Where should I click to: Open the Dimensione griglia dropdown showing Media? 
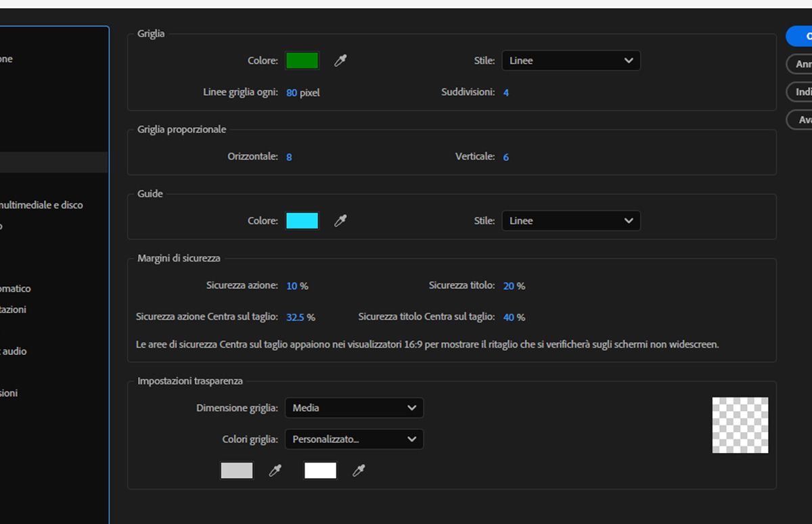(x=355, y=408)
